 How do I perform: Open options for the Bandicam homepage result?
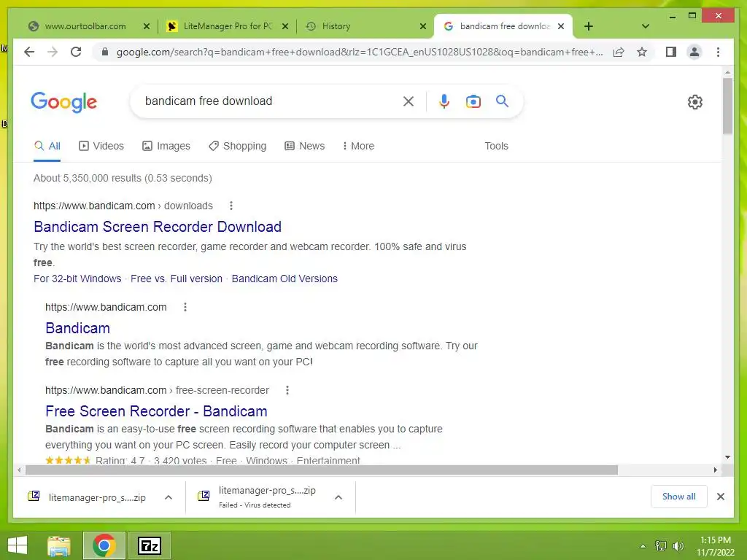(185, 307)
